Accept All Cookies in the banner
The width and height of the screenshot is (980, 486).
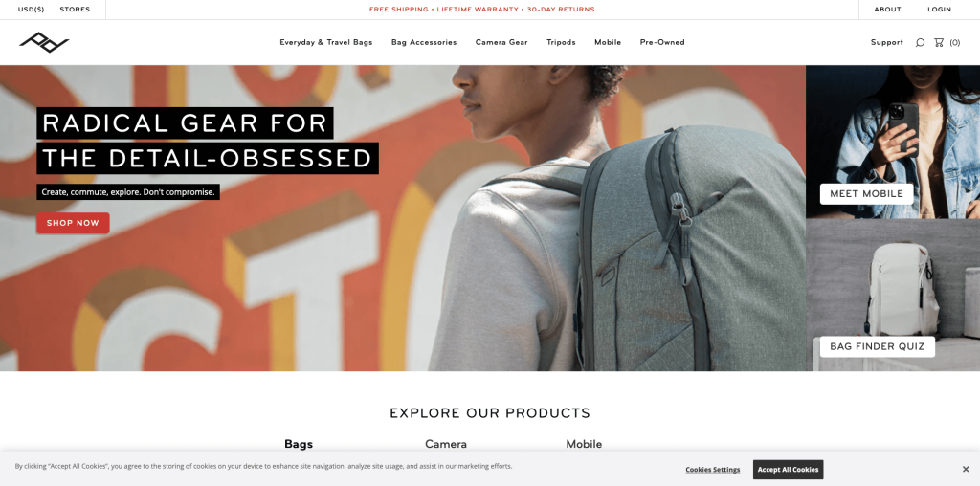(x=789, y=470)
